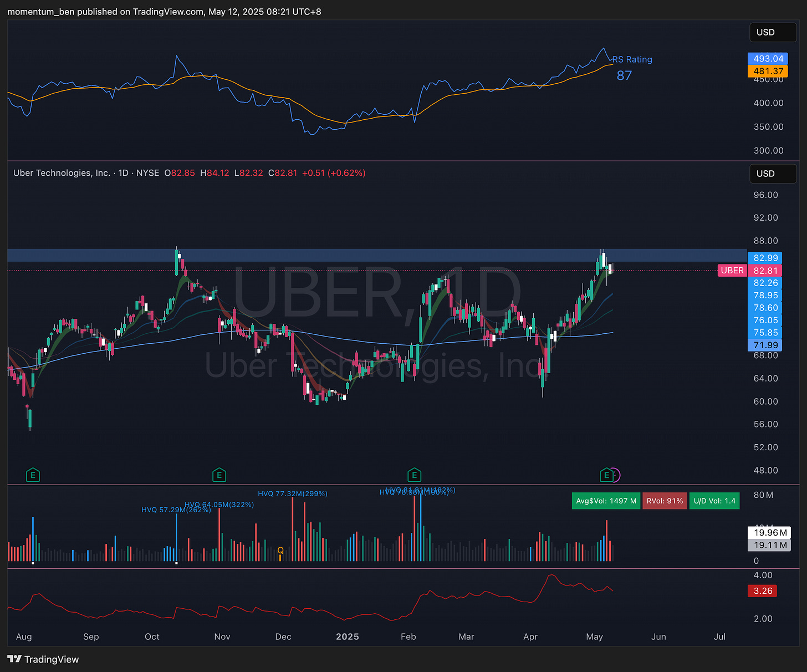
Task: Click the Mar label on time axis
Action: (467, 637)
